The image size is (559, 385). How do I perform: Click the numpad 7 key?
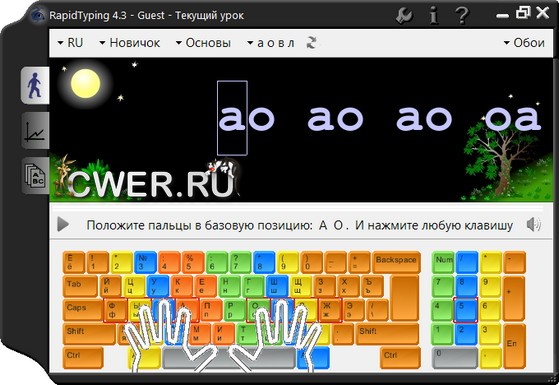(442, 286)
